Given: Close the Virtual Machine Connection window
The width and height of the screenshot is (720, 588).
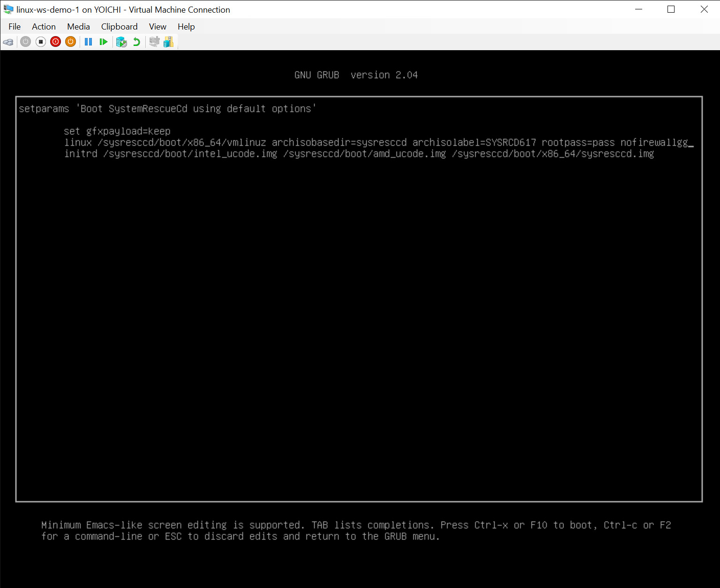Looking at the screenshot, I should (x=704, y=9).
